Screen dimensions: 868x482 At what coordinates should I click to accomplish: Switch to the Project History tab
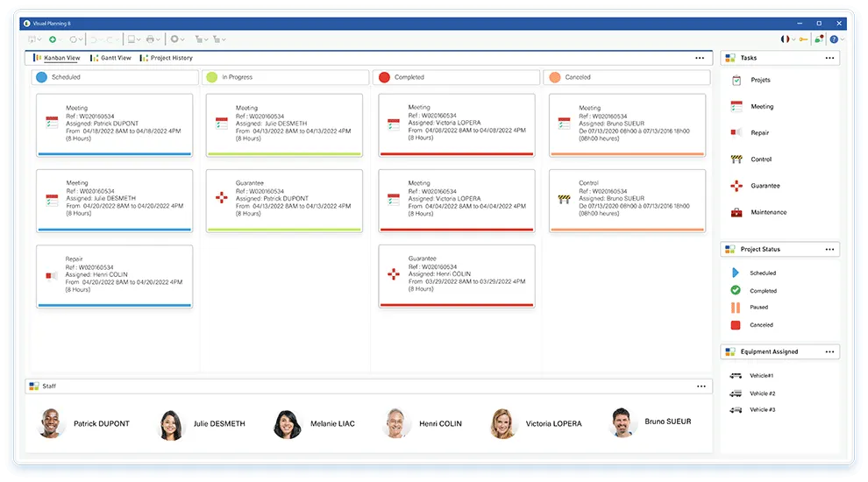167,58
